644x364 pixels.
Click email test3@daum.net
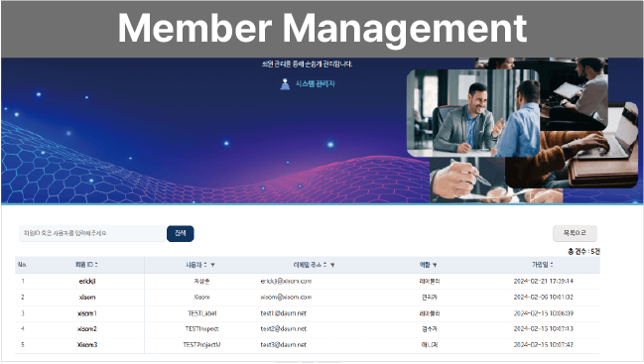click(284, 345)
